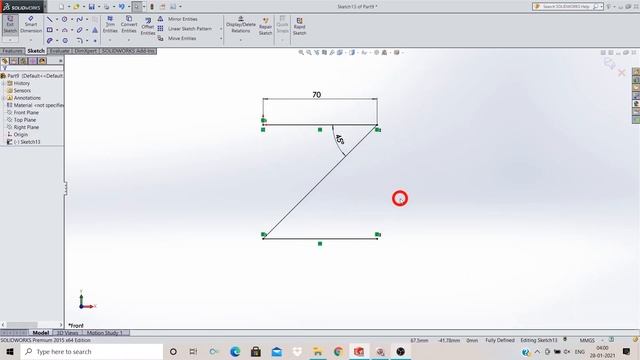Click Zoom to Fit view icon
This screenshot has width=640, height=360.
[x=301, y=53]
